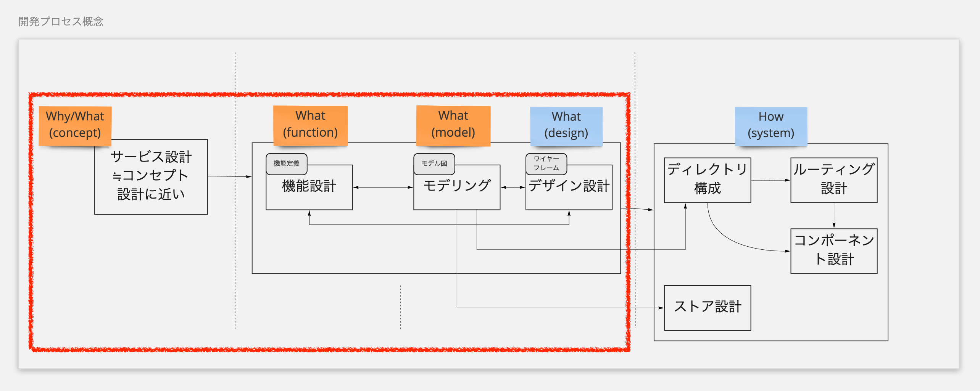Click the 機能定義 small tag
Screen dimensions: 980x391
pos(286,163)
